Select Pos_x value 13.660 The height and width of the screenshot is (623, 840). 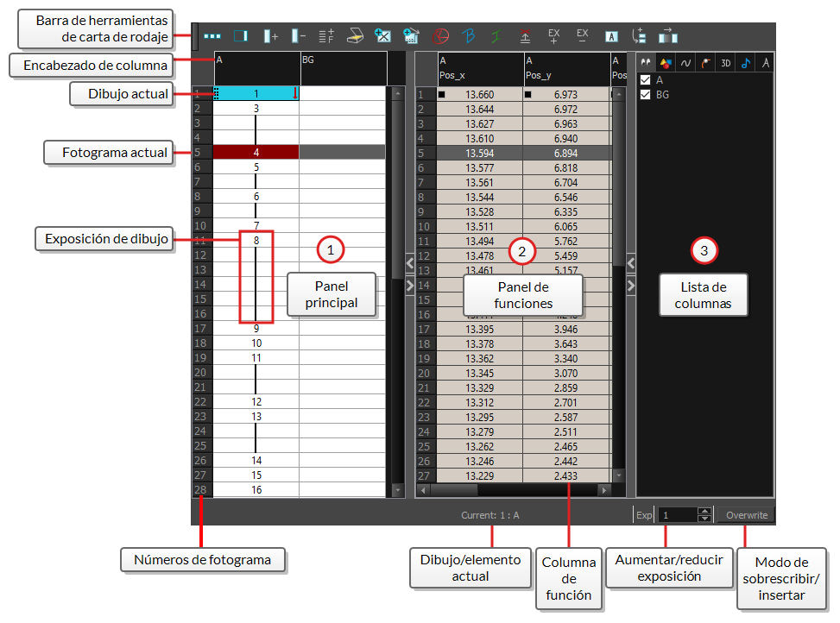[480, 95]
